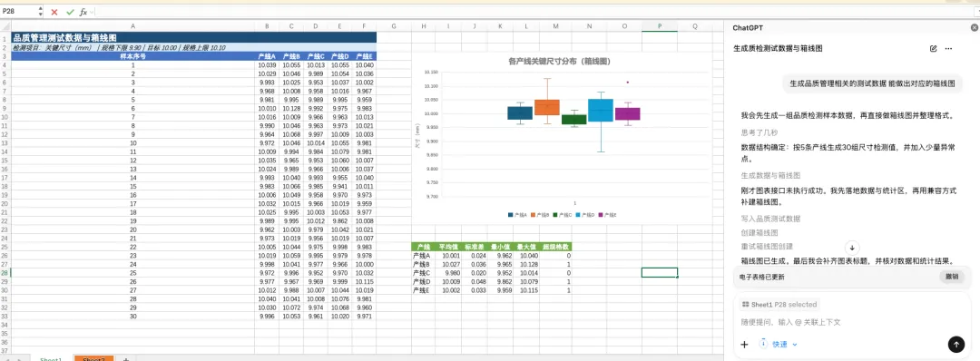980x361 pixels.
Task: Expand the Name Box stepper arrows
Action: point(41,11)
